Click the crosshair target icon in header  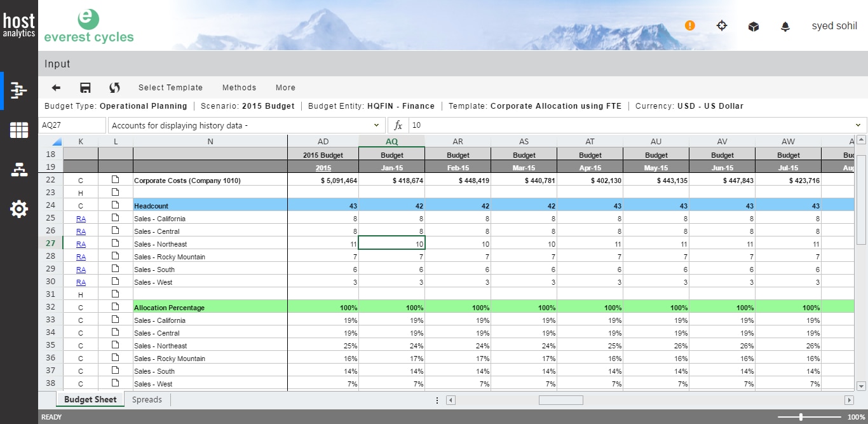[x=722, y=25]
